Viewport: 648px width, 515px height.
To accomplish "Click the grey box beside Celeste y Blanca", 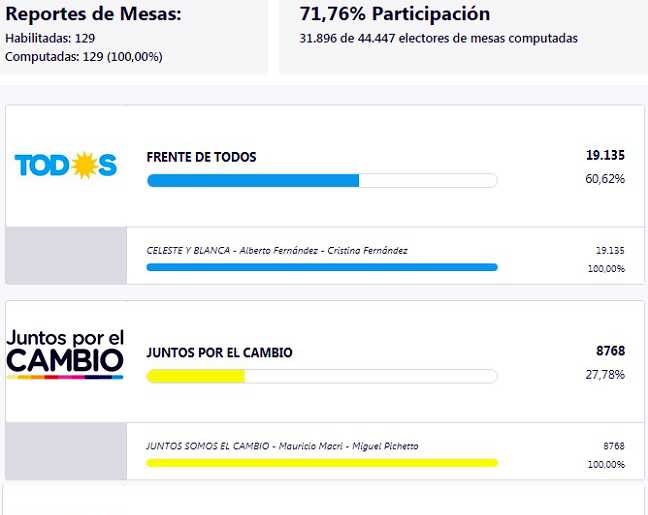I will tap(66, 255).
